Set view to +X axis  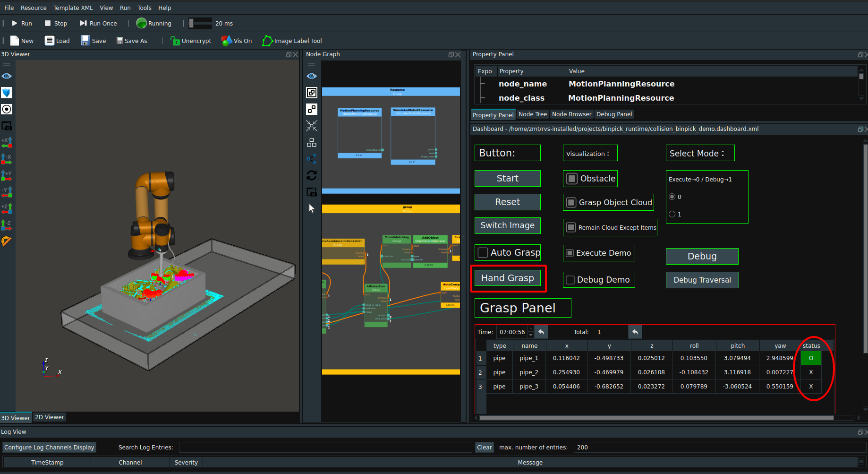pos(7,142)
